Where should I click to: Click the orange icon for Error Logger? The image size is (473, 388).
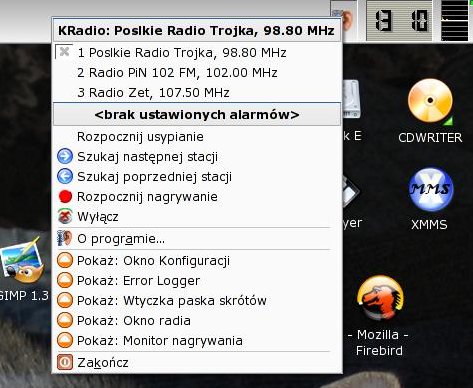click(65, 280)
